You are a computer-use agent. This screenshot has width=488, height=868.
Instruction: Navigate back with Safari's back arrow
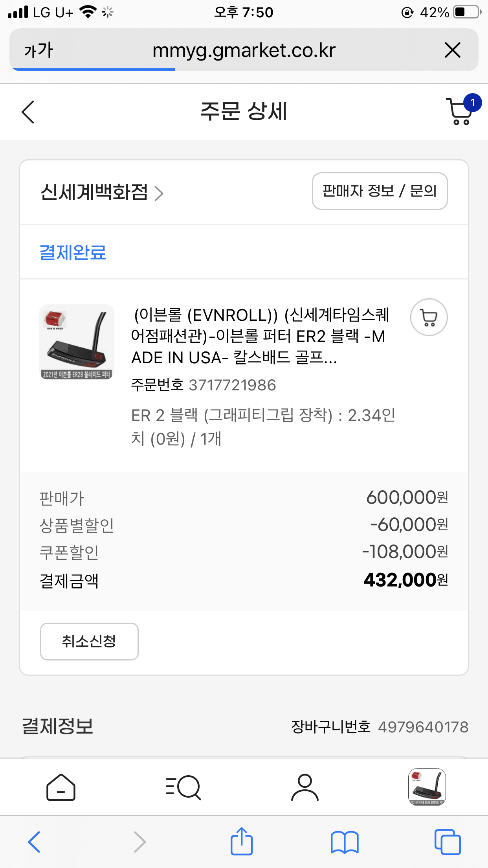pyautogui.click(x=34, y=842)
